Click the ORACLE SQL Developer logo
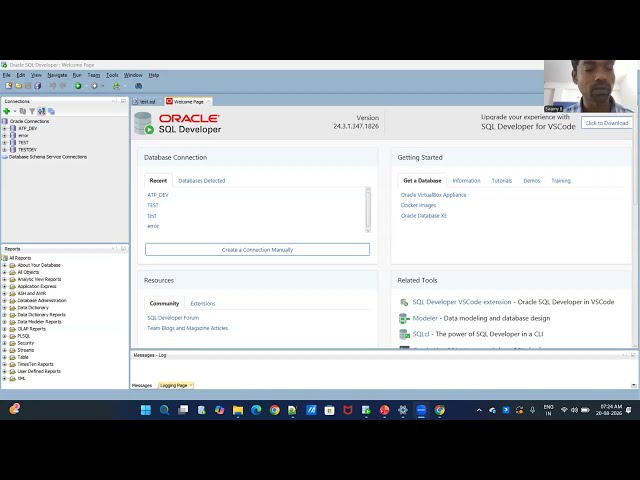The height and width of the screenshot is (480, 640). tap(178, 123)
